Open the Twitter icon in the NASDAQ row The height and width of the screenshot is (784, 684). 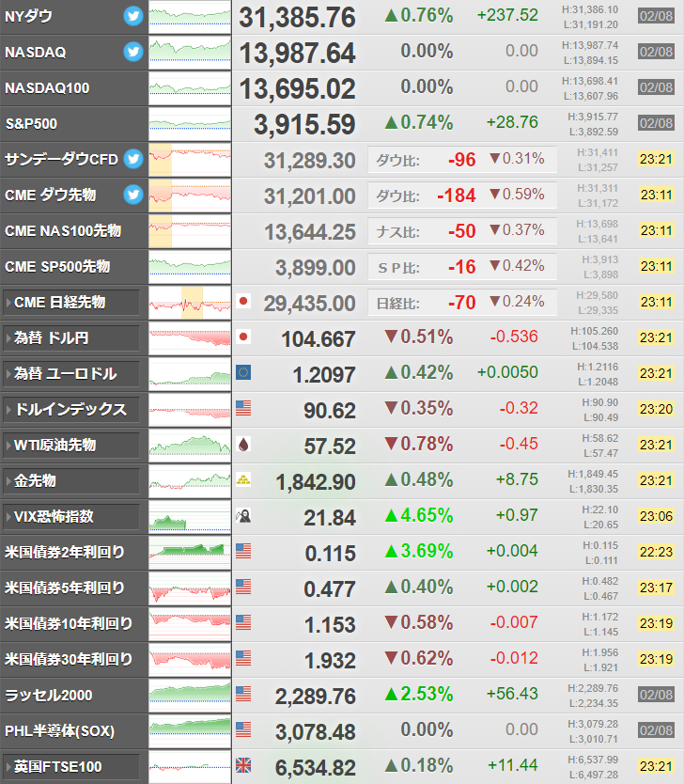point(133,52)
